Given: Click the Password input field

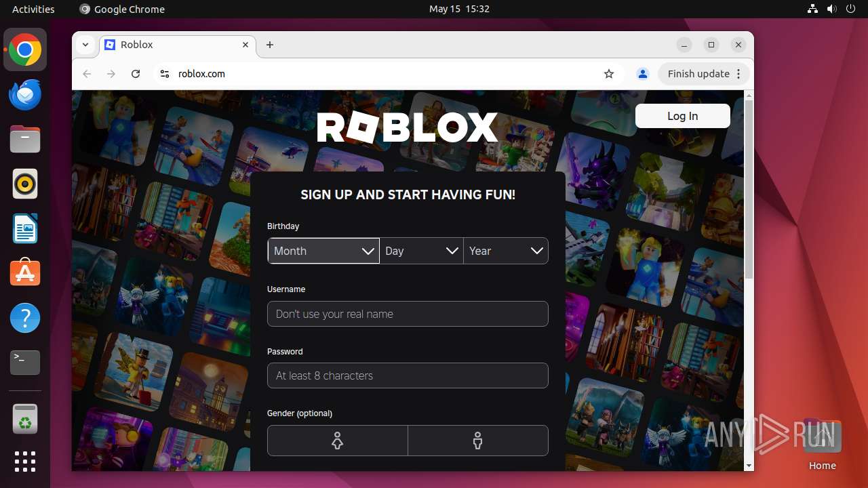Looking at the screenshot, I should 408,375.
